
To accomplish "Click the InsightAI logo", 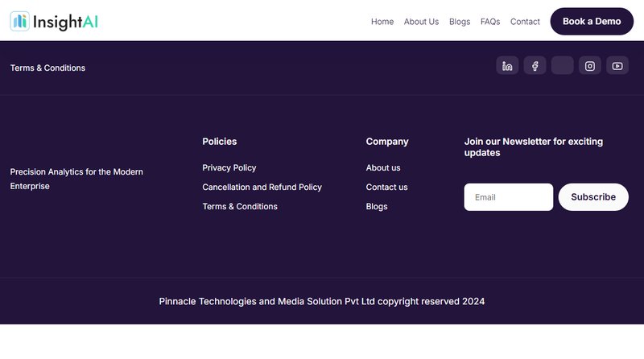I will pyautogui.click(x=55, y=21).
